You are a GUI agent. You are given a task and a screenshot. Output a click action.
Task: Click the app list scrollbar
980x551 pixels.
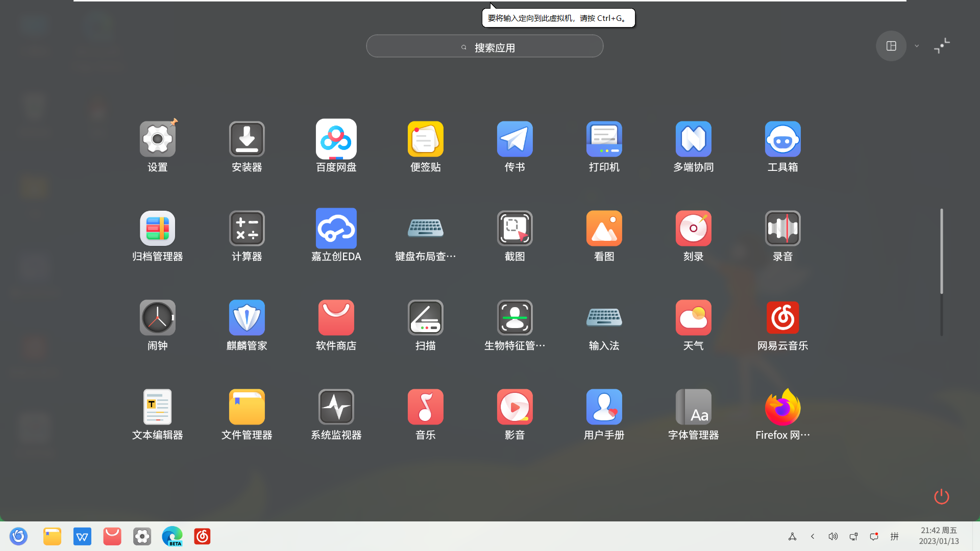(x=941, y=251)
